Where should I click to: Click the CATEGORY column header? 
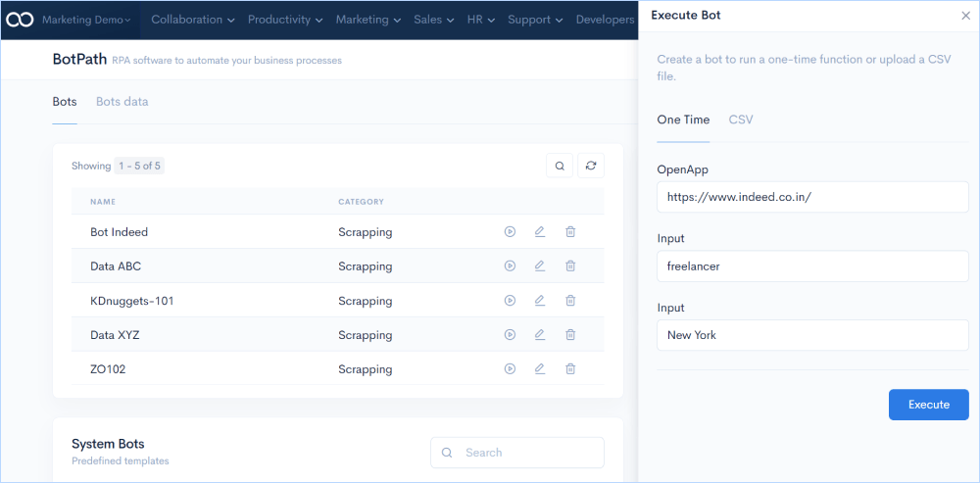[362, 202]
